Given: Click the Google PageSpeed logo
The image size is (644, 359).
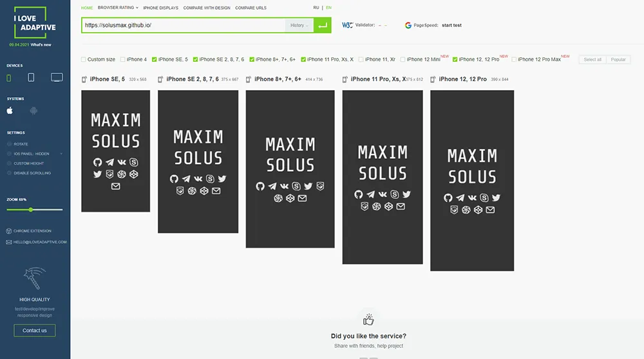Looking at the screenshot, I should (x=408, y=26).
